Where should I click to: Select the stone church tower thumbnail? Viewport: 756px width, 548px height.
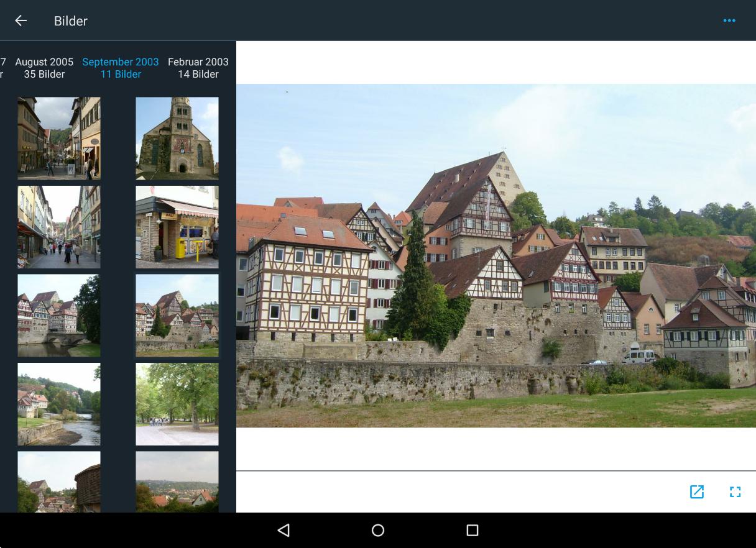click(177, 138)
